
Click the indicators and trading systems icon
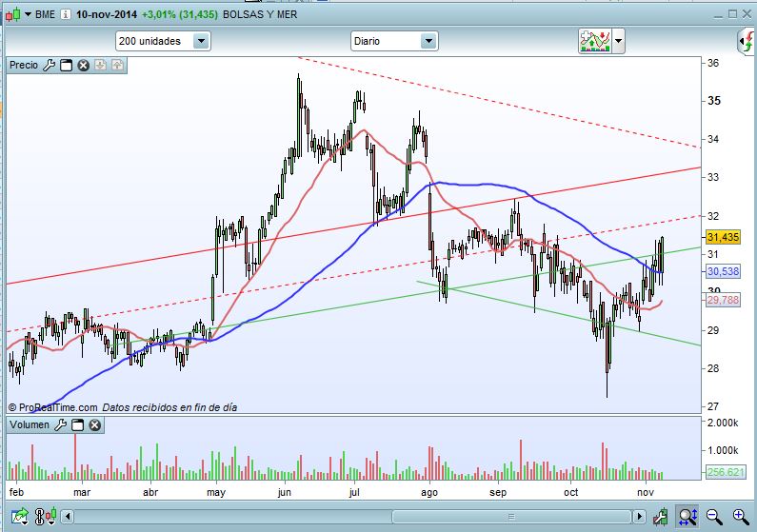click(595, 41)
